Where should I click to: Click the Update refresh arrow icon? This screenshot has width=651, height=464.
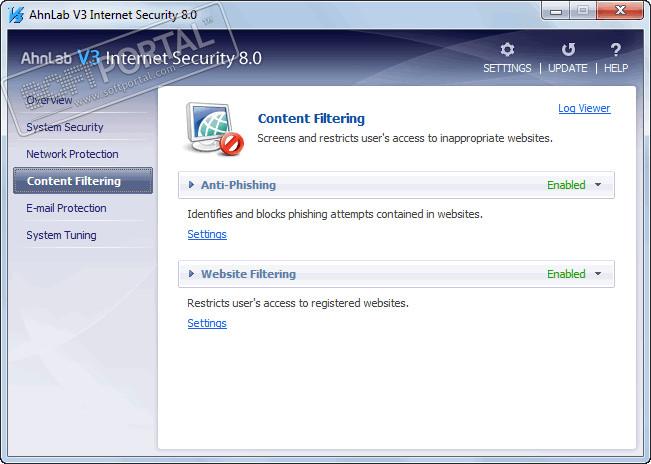568,49
